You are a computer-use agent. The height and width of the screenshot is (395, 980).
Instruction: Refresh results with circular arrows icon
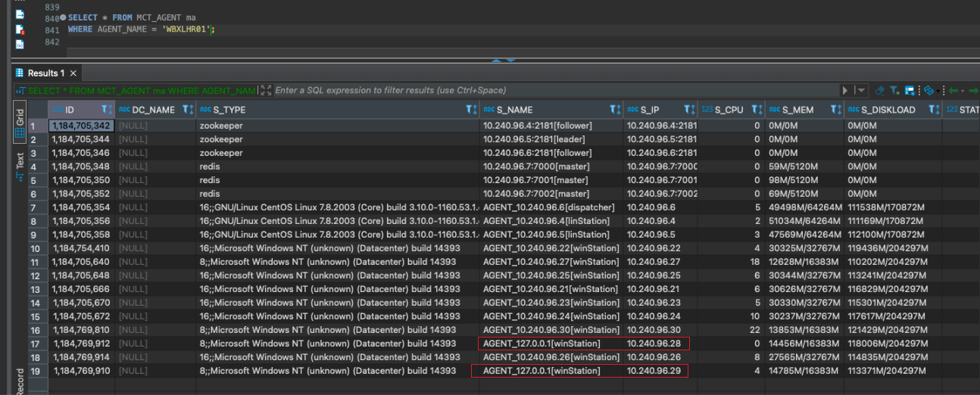pyautogui.click(x=929, y=90)
